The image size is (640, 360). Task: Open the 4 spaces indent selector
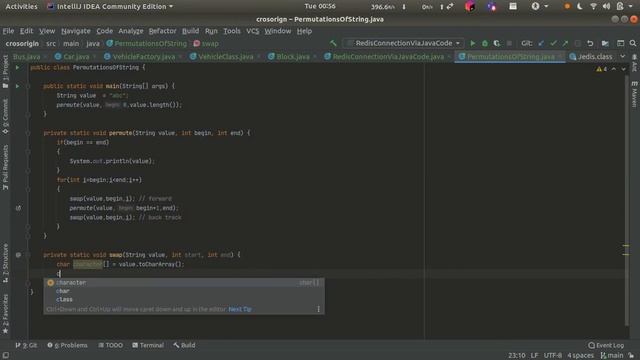coord(580,355)
